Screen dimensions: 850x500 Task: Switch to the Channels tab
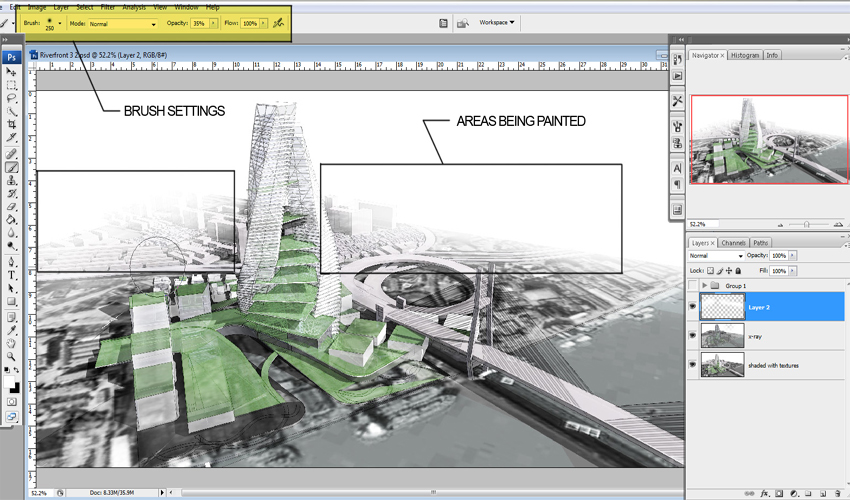[733, 243]
